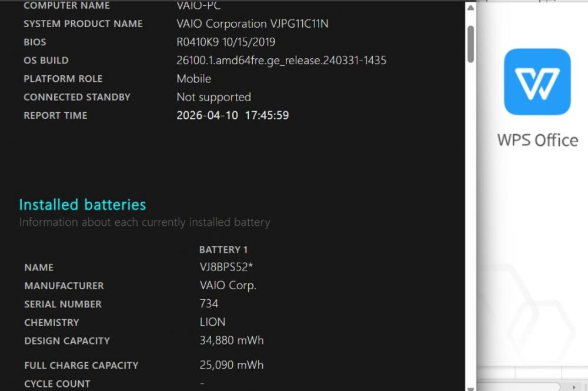Click the OS build value text
The image size is (588, 391).
[281, 60]
